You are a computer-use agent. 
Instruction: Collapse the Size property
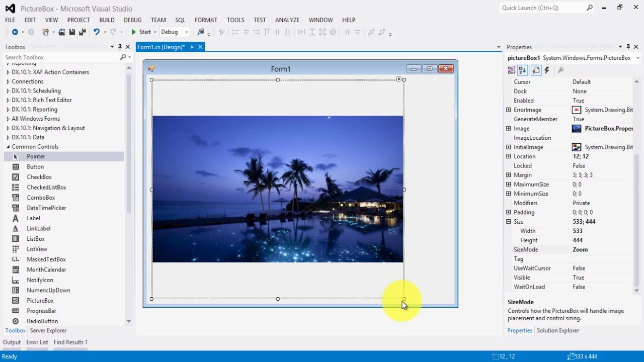point(508,222)
